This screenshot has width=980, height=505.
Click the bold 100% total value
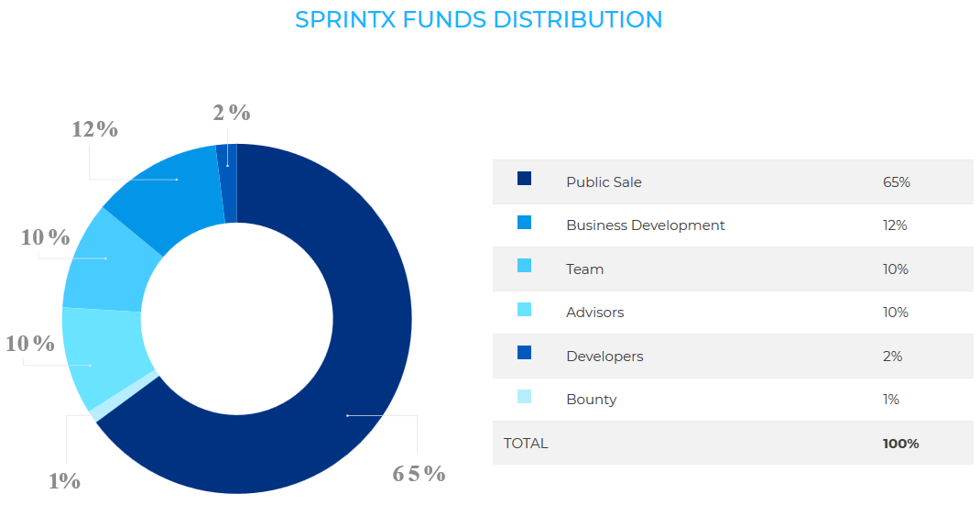pos(900,444)
